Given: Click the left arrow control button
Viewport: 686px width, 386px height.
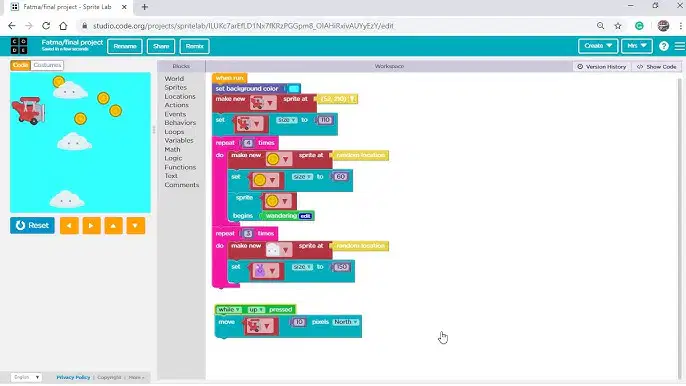Looking at the screenshot, I should point(69,226).
